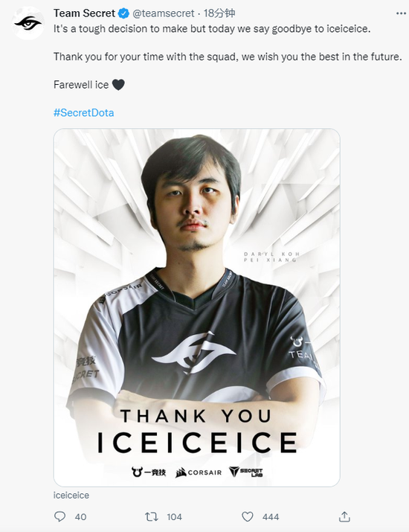Click the like count 444
The height and width of the screenshot is (532, 409).
click(x=271, y=516)
